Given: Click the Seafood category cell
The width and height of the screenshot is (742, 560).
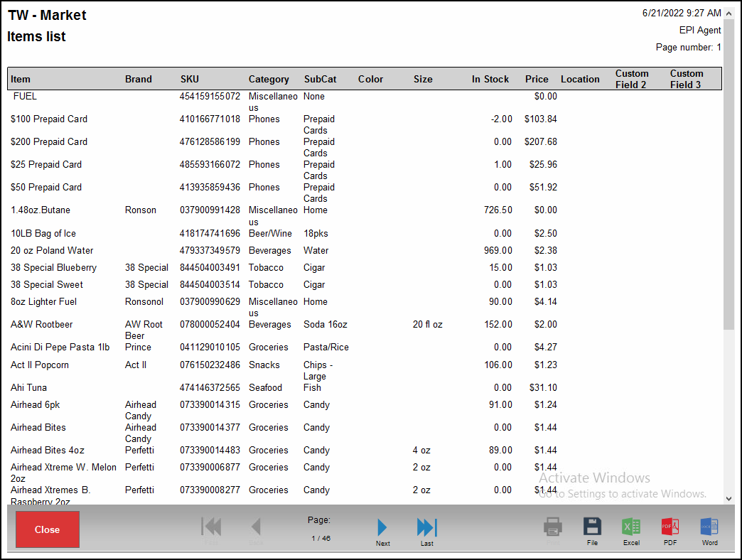Looking at the screenshot, I should click(265, 388).
